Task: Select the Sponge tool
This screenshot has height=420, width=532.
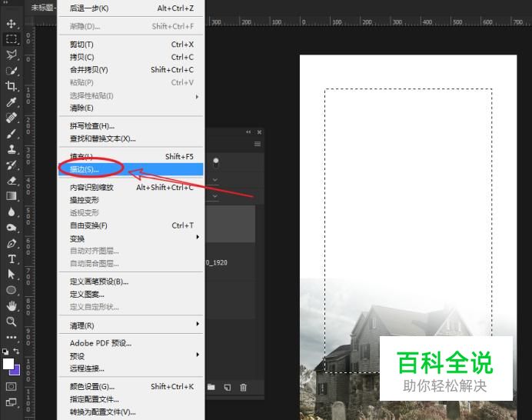Action: click(x=12, y=228)
